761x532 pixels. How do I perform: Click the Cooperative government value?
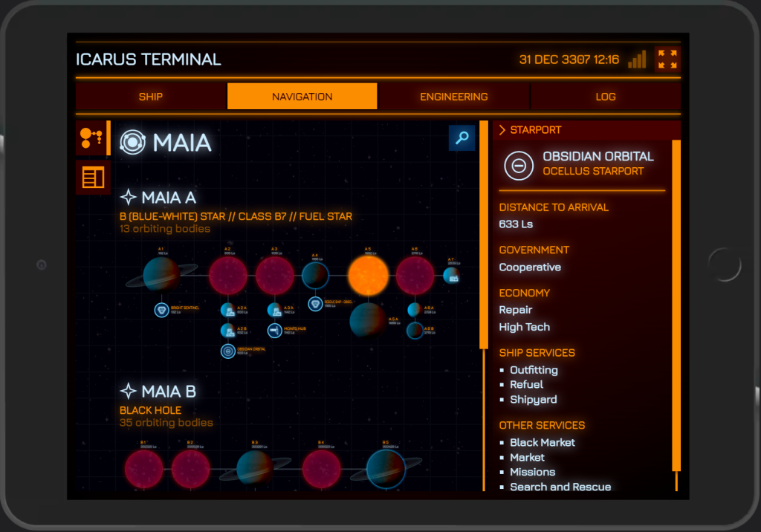coord(530,267)
